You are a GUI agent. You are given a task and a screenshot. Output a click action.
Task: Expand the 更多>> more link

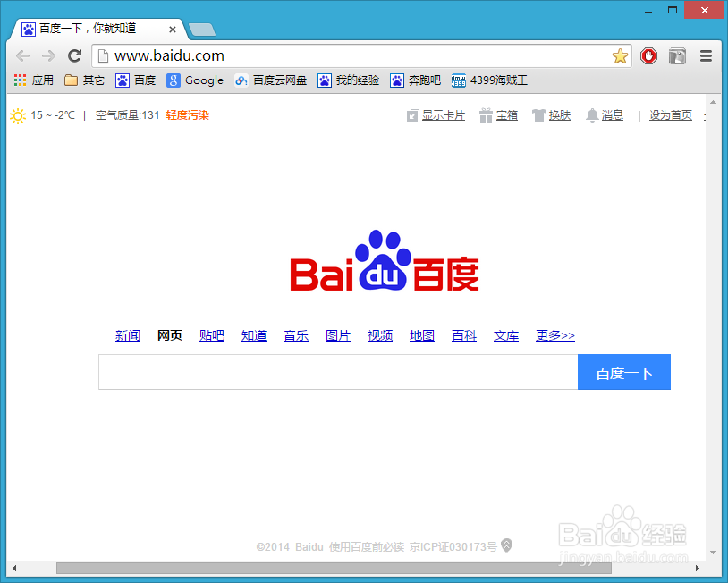coord(555,335)
